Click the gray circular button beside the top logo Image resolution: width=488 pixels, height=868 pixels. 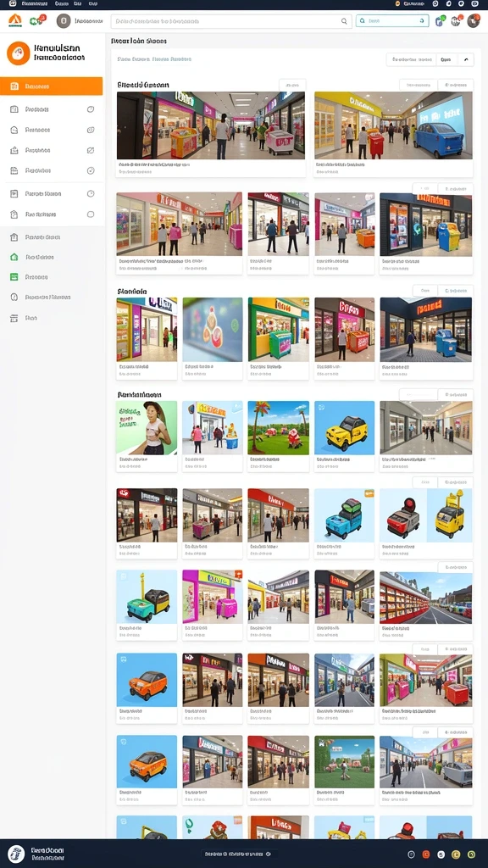64,21
